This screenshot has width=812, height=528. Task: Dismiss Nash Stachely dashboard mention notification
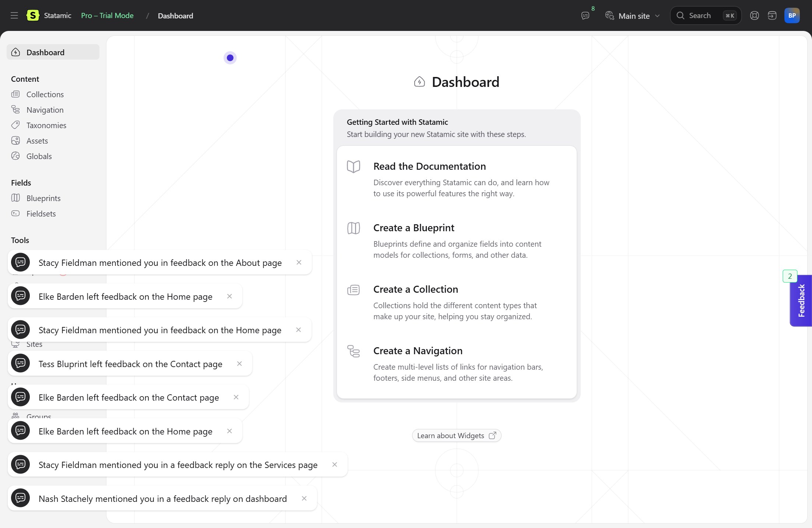pyautogui.click(x=304, y=498)
